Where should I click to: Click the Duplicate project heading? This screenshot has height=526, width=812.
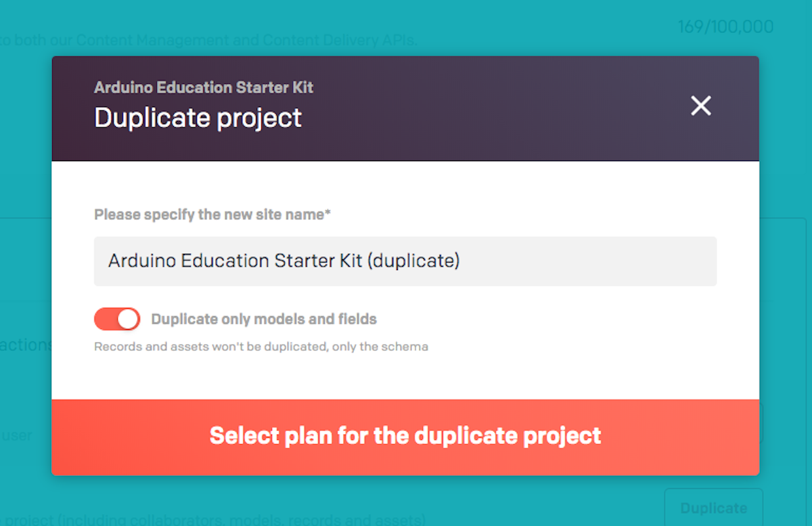click(198, 117)
